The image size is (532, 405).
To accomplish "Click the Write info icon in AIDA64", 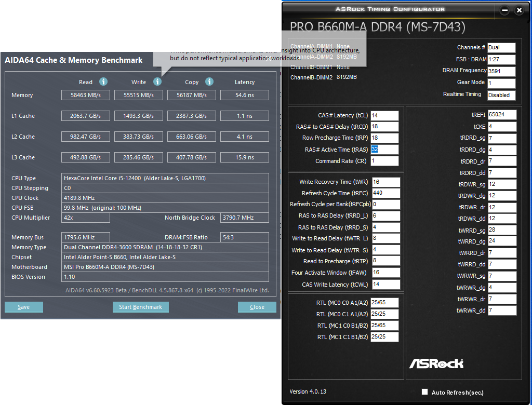I will coord(157,82).
